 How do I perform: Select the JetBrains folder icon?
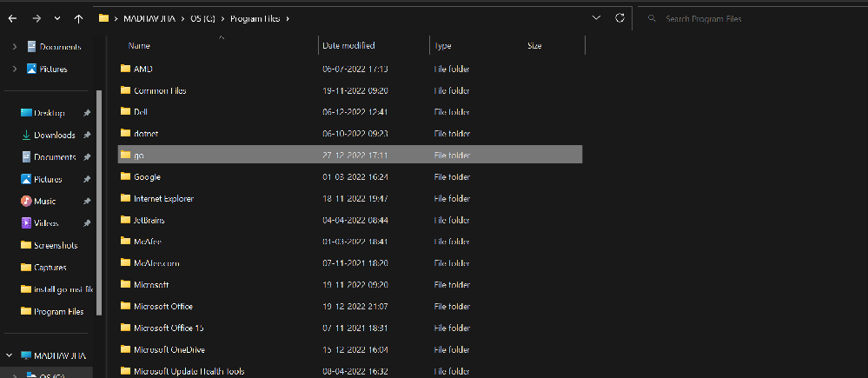click(125, 220)
